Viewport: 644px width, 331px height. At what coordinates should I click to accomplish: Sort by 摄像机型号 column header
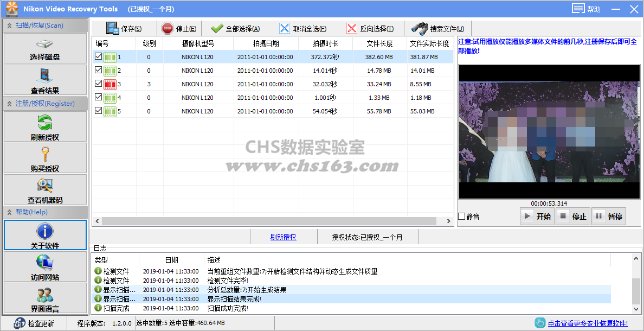pos(198,43)
